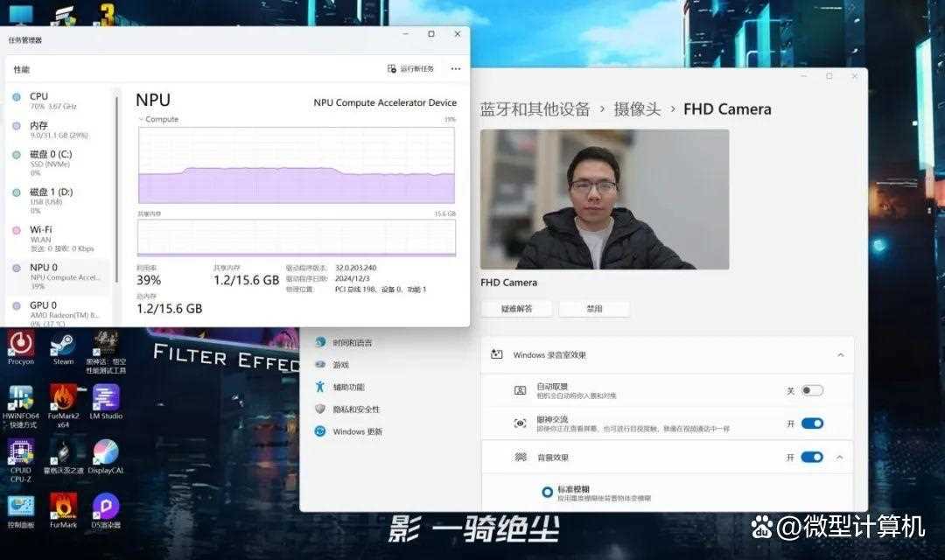945x560 pixels.
Task: Launch DisplayCAL from the desktop
Action: [106, 452]
